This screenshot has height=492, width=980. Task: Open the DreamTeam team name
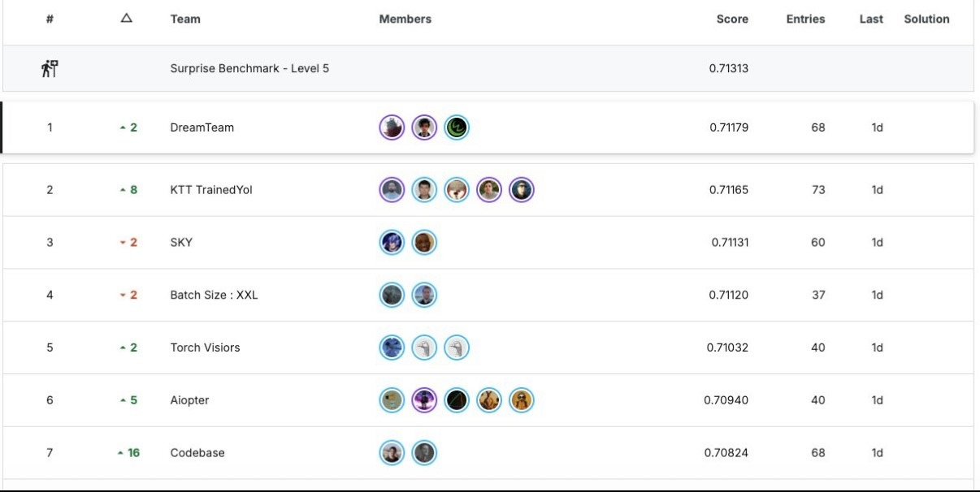tap(202, 127)
